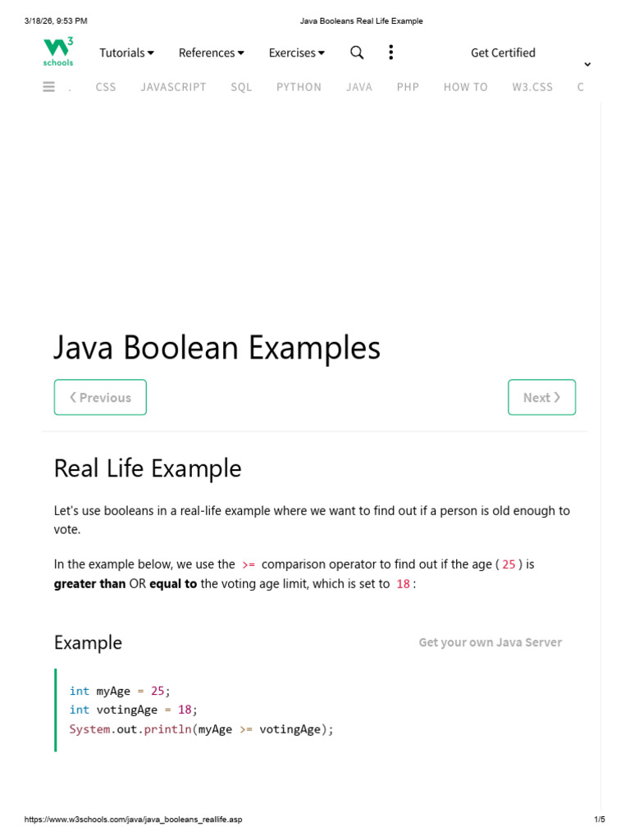Screen dimensions: 630x840
Task: Select the W3.CSS topic tab
Action: click(x=532, y=87)
